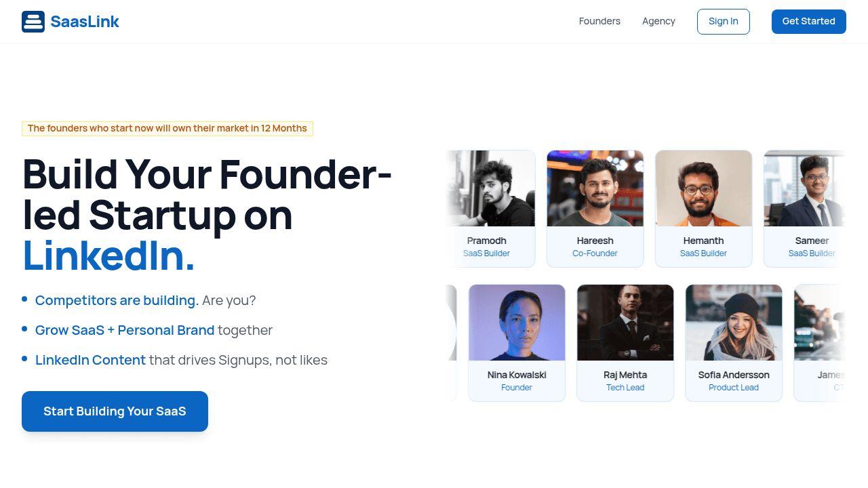868x488 pixels.
Task: Open the Agency menu item
Action: [658, 21]
